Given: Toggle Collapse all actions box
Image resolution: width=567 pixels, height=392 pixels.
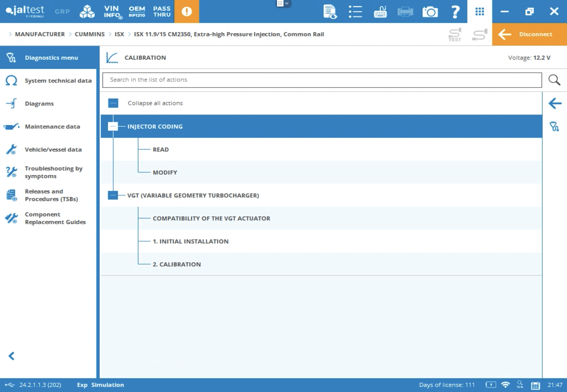Looking at the screenshot, I should tap(113, 103).
